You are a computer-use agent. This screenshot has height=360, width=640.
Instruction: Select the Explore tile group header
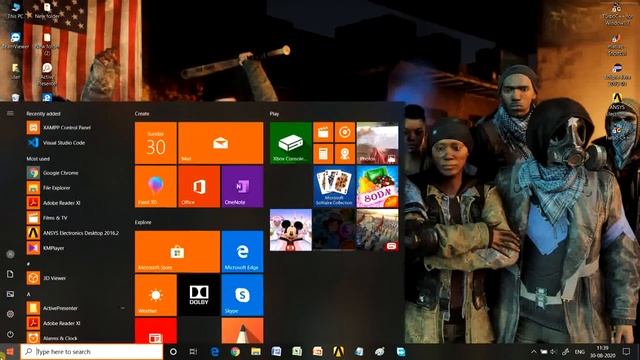(143, 222)
